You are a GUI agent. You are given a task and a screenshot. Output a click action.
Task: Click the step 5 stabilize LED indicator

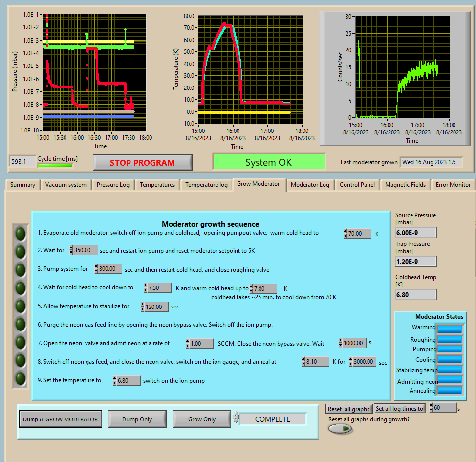(21, 306)
